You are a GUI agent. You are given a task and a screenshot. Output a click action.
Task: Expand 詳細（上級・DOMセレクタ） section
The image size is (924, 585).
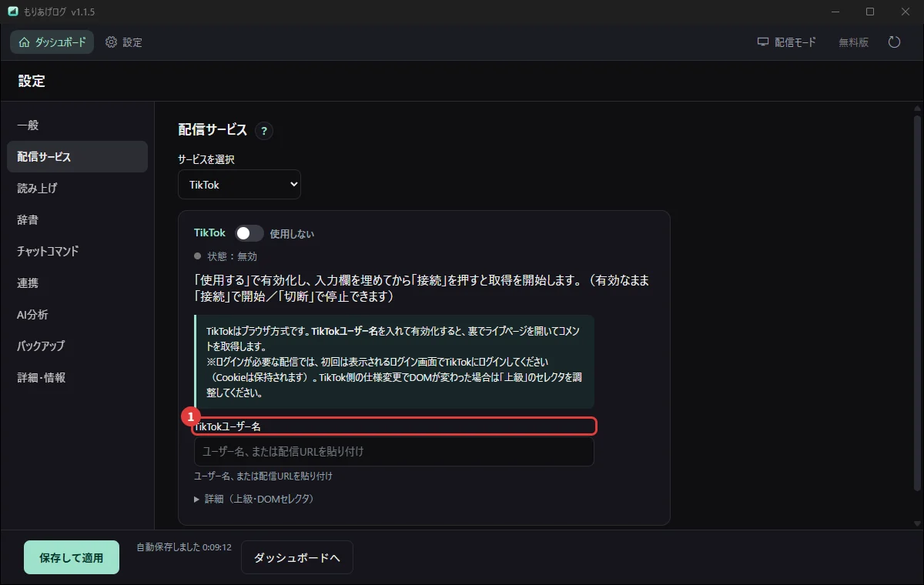tap(254, 499)
